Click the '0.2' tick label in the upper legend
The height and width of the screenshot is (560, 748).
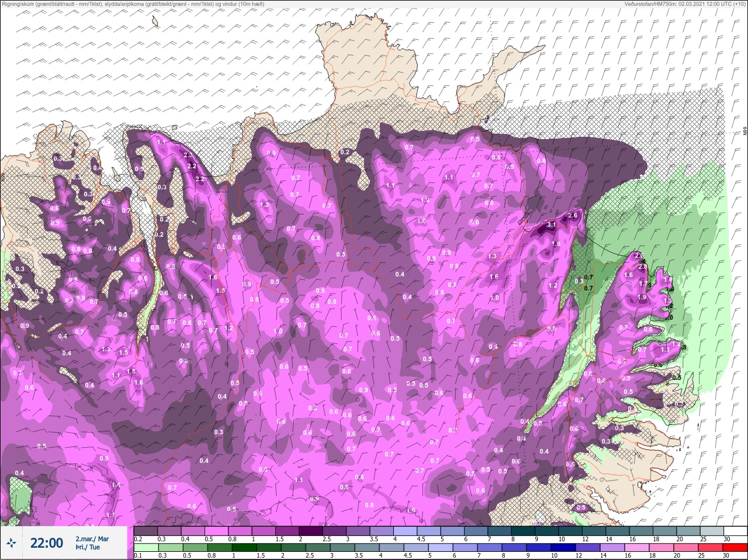[138, 539]
